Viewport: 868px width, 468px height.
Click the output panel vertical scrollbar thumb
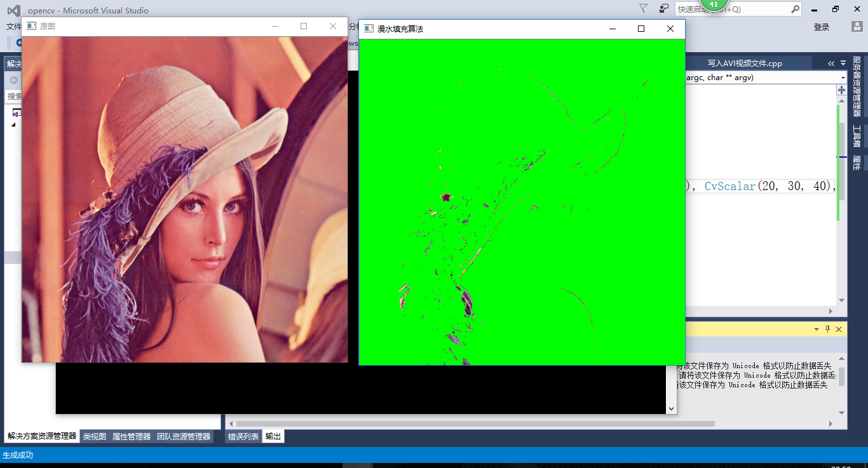[841, 376]
